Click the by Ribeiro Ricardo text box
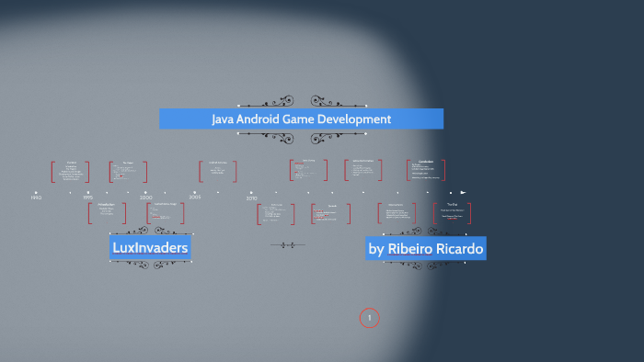Screen dimensions: 644x362 (425, 248)
